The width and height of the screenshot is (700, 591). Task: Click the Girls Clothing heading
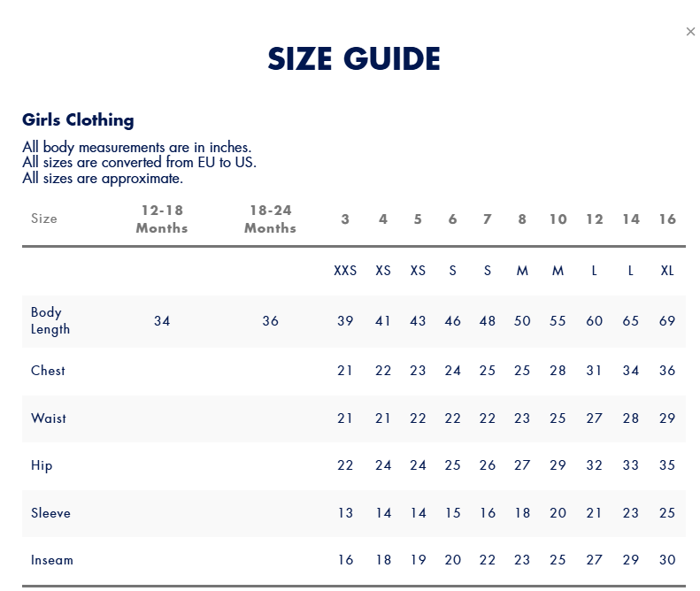(x=78, y=120)
